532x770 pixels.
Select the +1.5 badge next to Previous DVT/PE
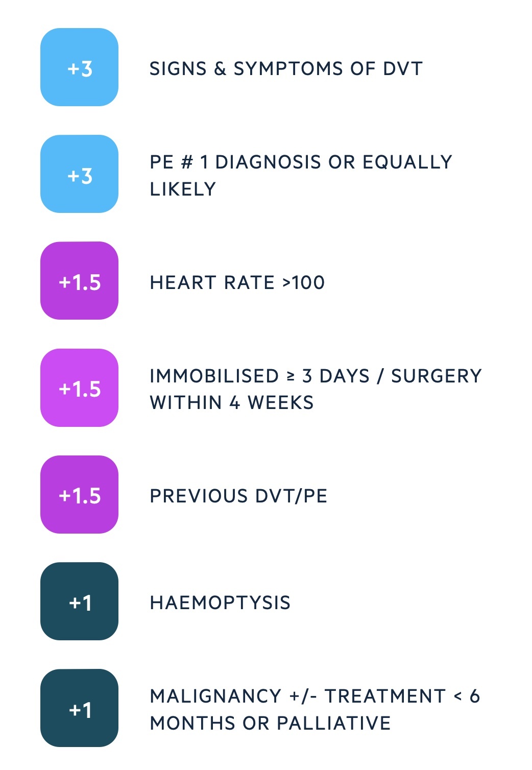pyautogui.click(x=79, y=495)
